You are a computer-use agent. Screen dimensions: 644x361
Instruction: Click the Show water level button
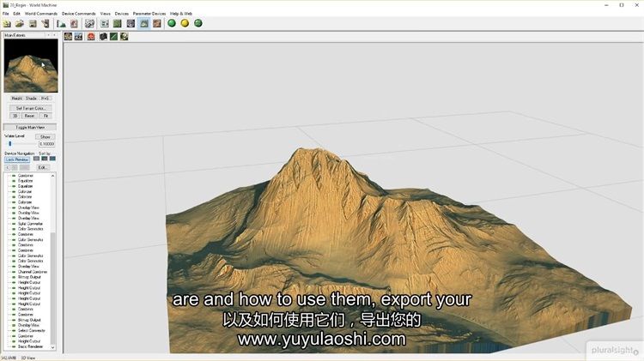[46, 136]
